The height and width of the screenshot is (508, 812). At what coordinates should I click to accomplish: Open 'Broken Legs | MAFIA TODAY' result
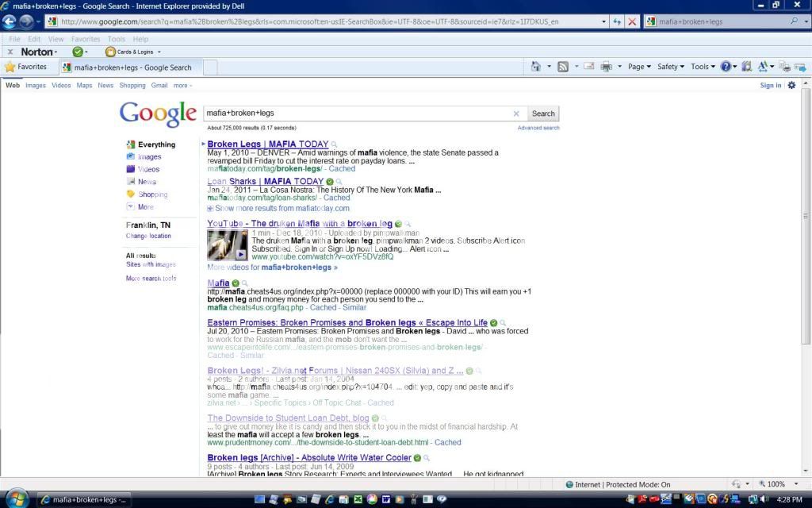(268, 144)
